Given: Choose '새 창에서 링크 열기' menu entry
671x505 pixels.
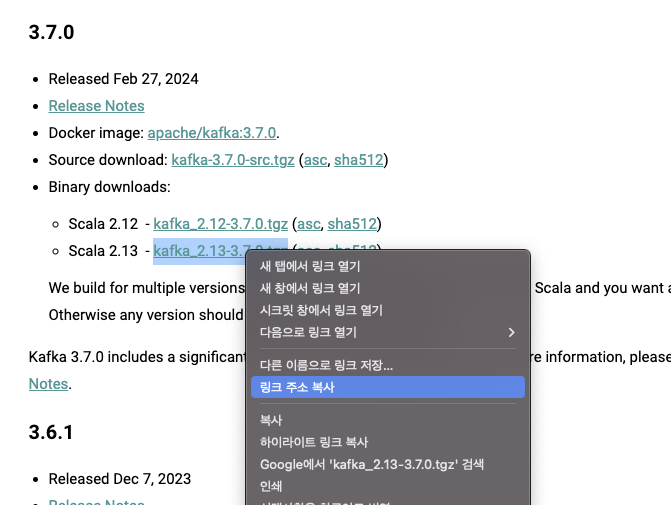Looking at the screenshot, I should [388, 288].
